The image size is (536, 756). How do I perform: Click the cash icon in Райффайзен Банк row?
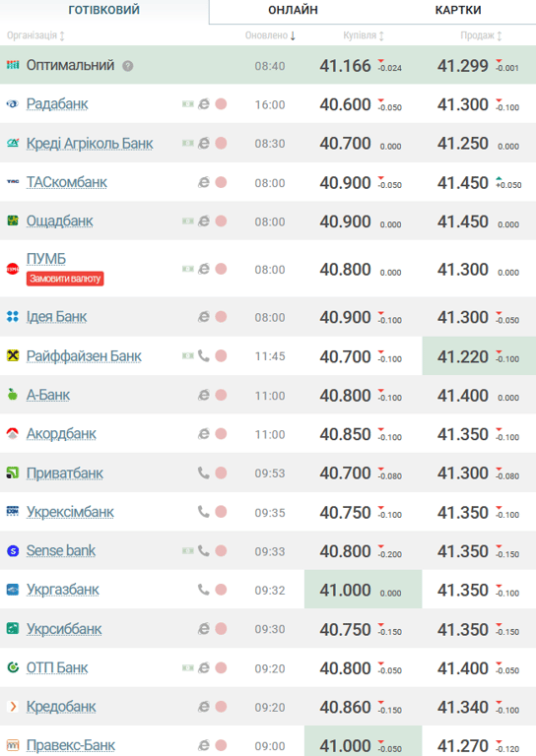point(187,356)
